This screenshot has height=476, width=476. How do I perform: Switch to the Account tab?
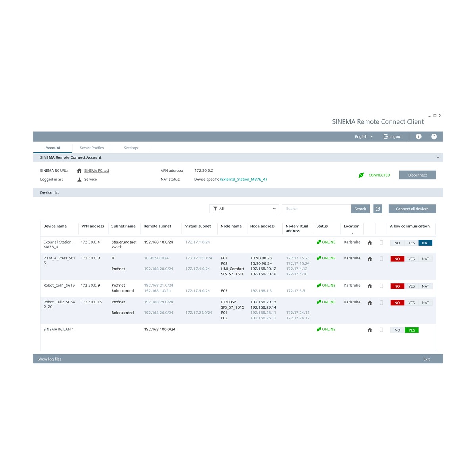pyautogui.click(x=53, y=148)
